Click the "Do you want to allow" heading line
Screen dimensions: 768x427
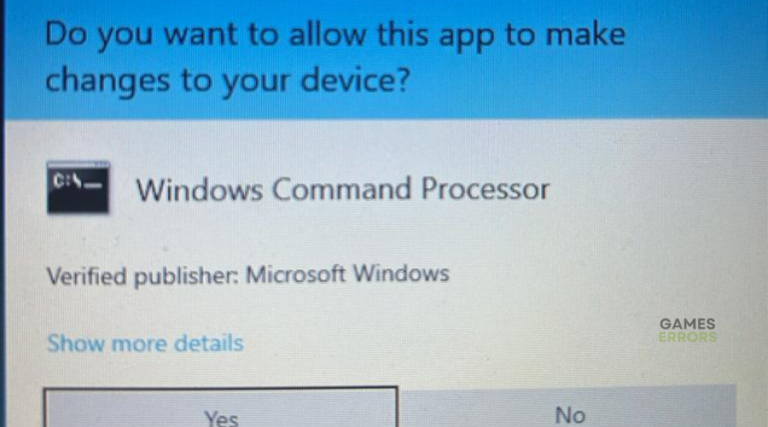(336, 35)
